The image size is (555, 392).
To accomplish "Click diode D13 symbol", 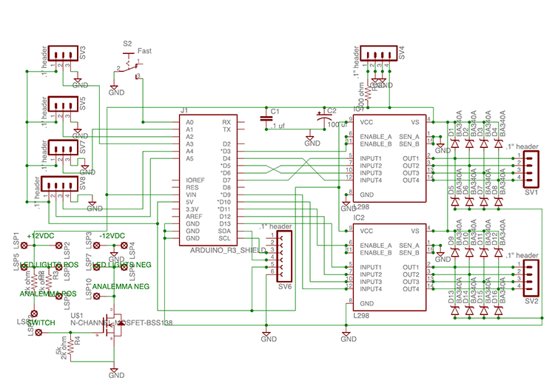I will click(x=455, y=311).
